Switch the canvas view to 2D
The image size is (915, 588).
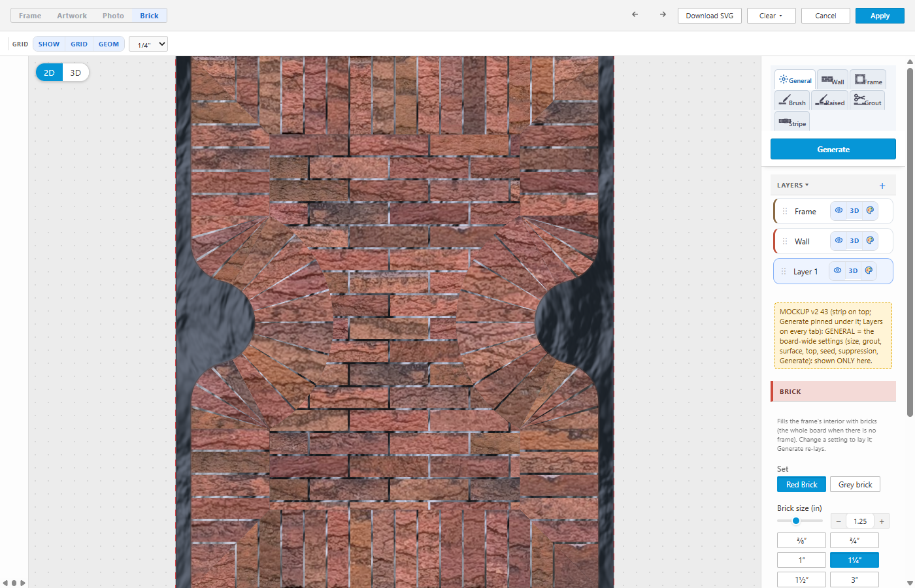tap(49, 73)
